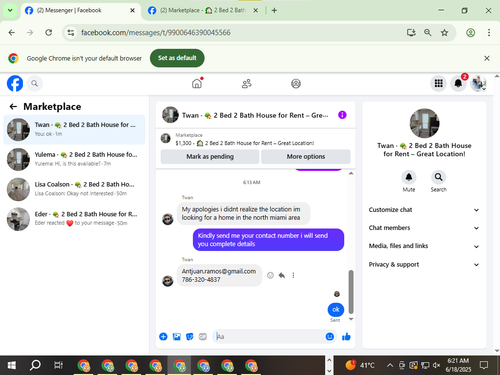Open Yulema conversation in list
Viewport: 500px width, 375px height.
click(74, 159)
